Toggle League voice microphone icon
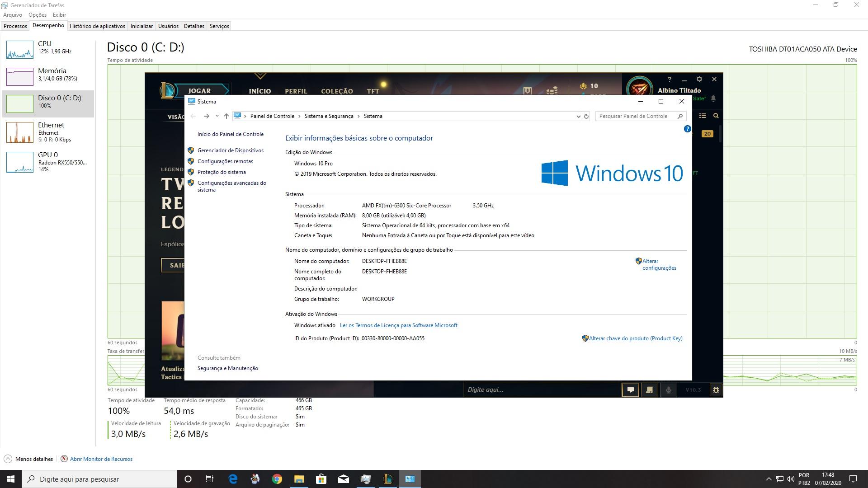The height and width of the screenshot is (488, 868). [x=668, y=389]
